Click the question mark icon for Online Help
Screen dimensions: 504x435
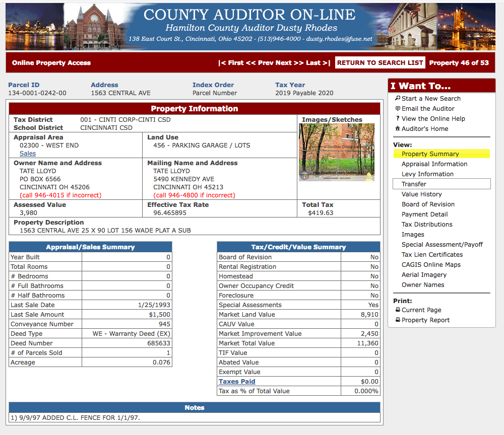(x=398, y=118)
